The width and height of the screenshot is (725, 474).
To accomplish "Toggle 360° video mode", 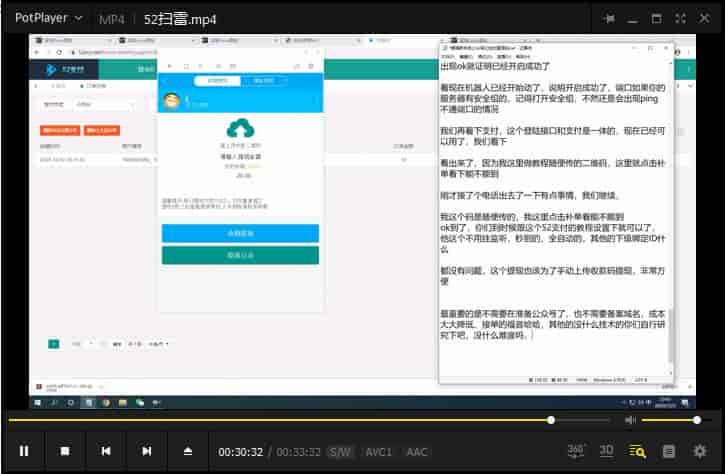I will click(x=576, y=451).
